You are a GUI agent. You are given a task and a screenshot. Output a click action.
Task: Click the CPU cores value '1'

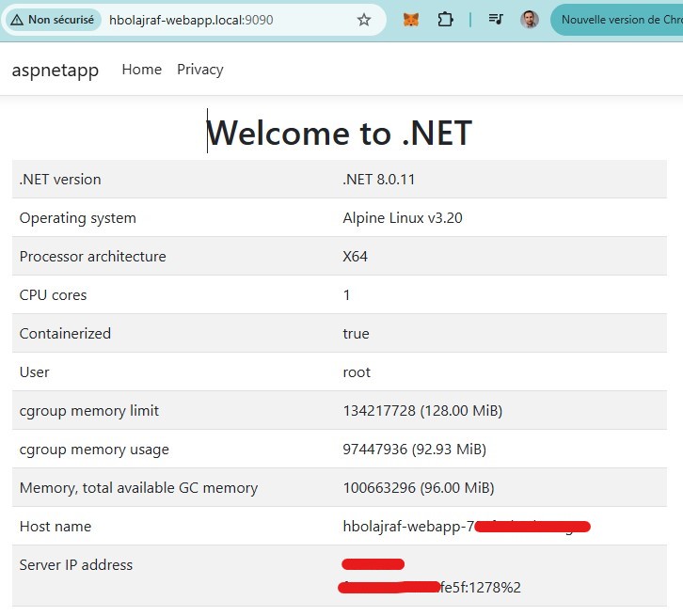(346, 295)
